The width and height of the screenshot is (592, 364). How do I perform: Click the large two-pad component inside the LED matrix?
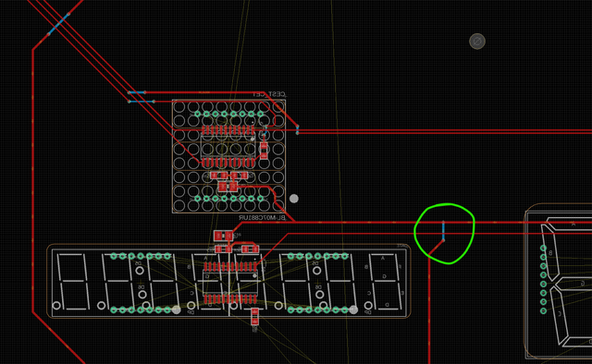(x=228, y=187)
